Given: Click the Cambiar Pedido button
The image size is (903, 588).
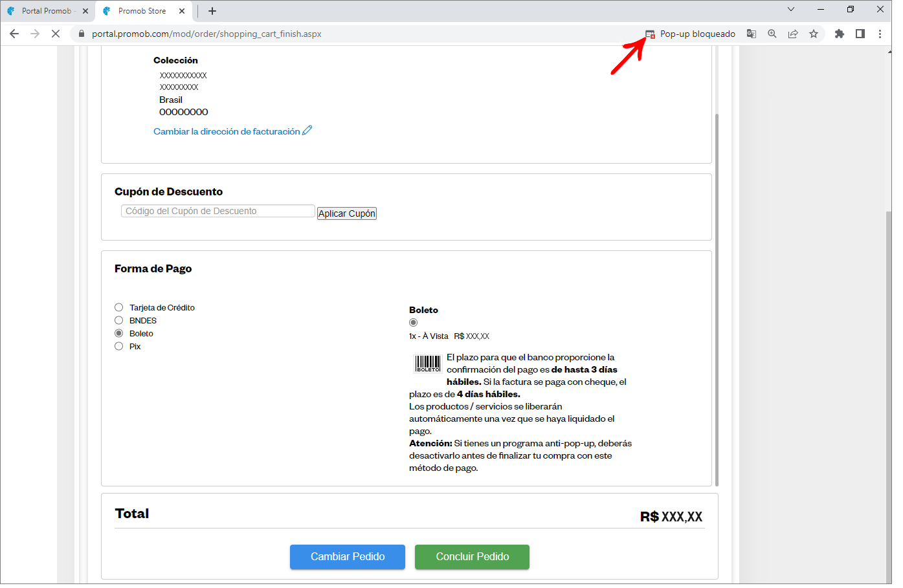Looking at the screenshot, I should (348, 557).
